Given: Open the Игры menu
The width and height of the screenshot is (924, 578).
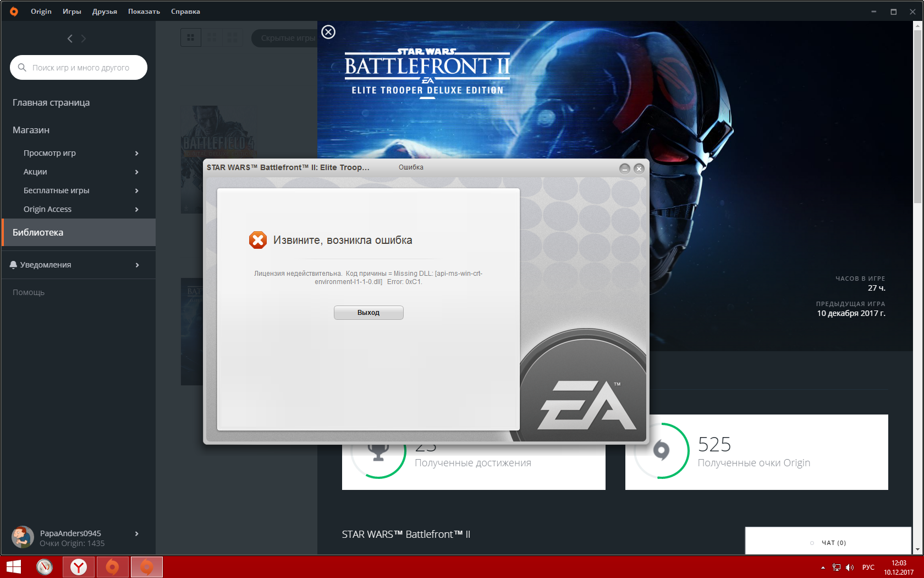Looking at the screenshot, I should (x=72, y=11).
